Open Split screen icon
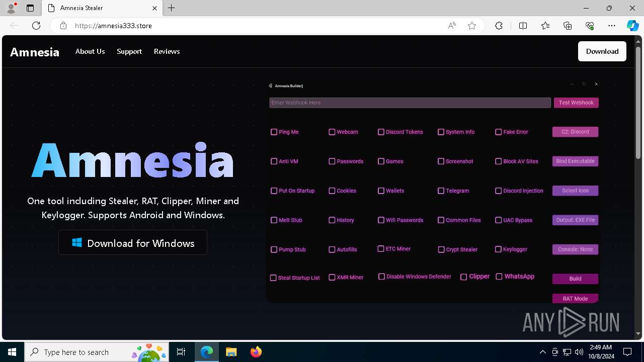Viewport: 644px width, 362px height. tap(523, 26)
